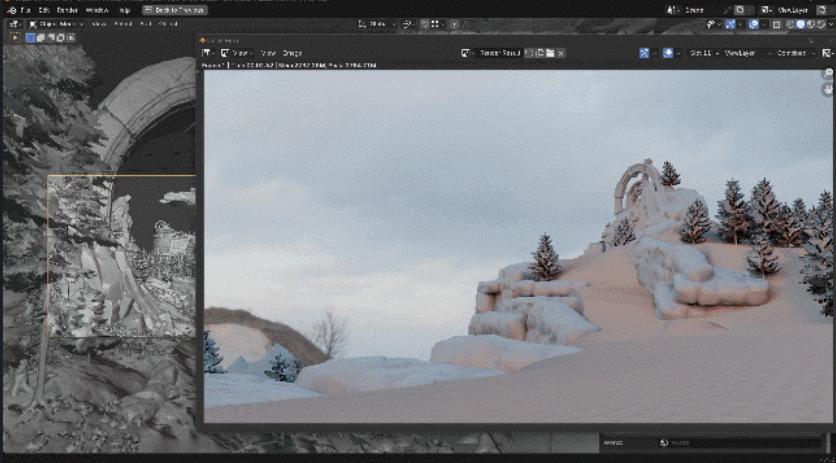Open the Window menu
The height and width of the screenshot is (463, 836).
(x=97, y=10)
